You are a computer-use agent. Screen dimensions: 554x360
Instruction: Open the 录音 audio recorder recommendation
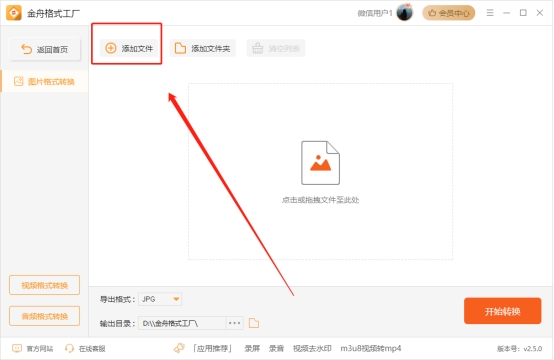pos(276,349)
